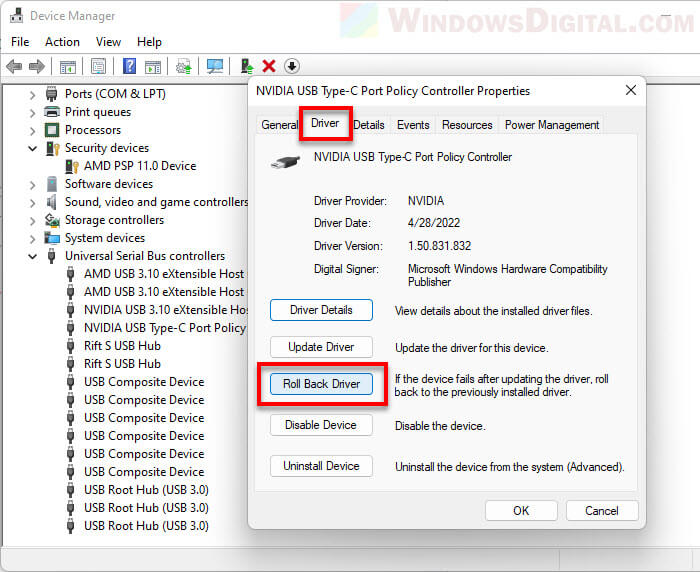Image resolution: width=700 pixels, height=572 pixels.
Task: Click the AMD PSP 11.0 Device icon
Action: [72, 166]
